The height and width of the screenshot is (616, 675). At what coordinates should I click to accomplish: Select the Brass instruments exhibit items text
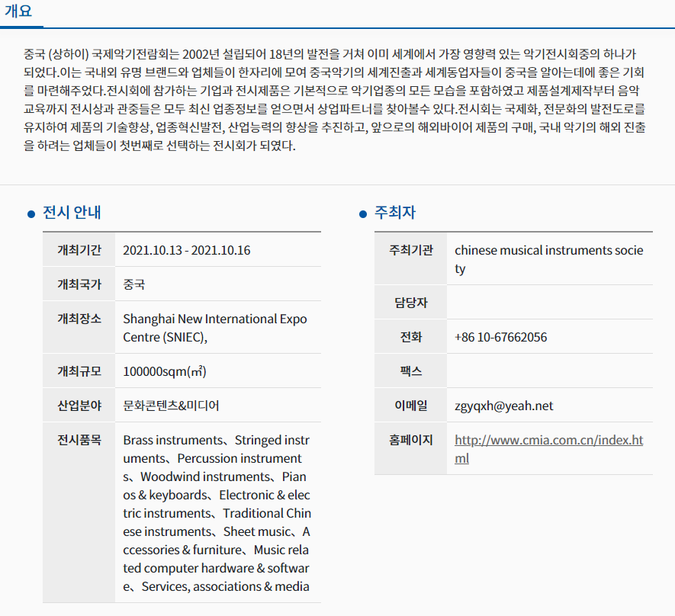[x=217, y=513]
